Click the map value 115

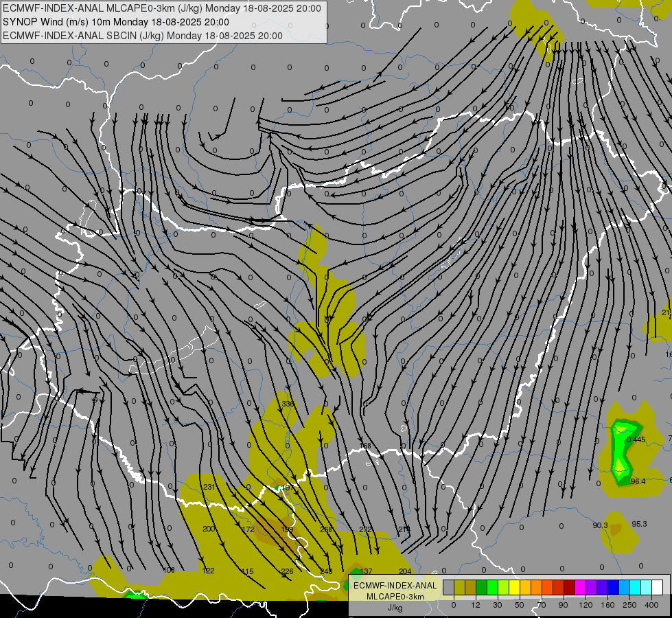coord(248,571)
